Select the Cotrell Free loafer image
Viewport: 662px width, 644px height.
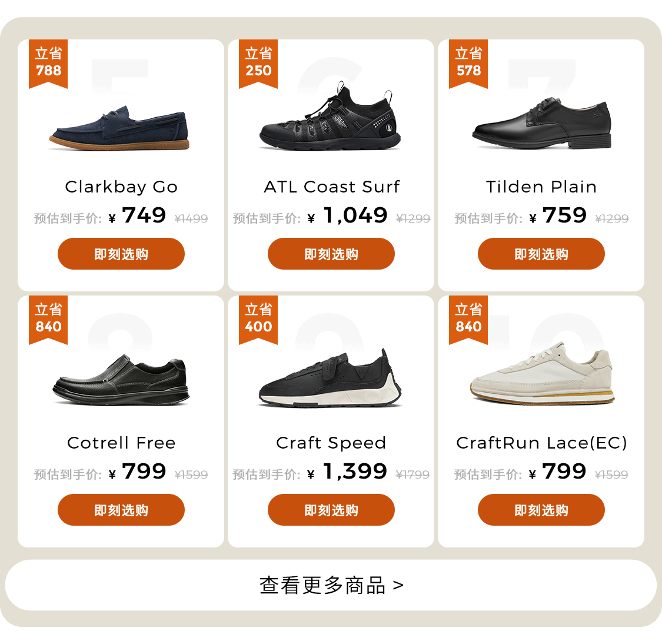tap(121, 380)
